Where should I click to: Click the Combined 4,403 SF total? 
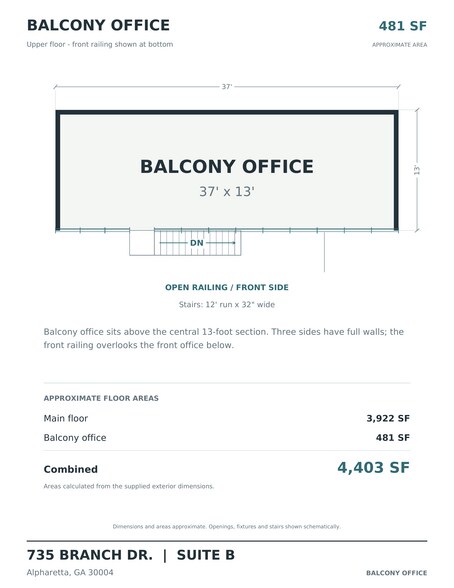click(373, 468)
